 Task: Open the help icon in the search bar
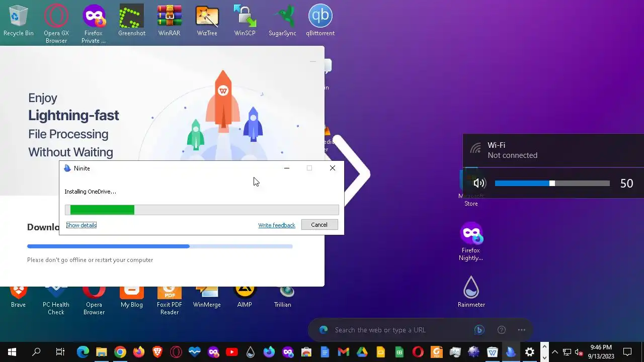502,330
